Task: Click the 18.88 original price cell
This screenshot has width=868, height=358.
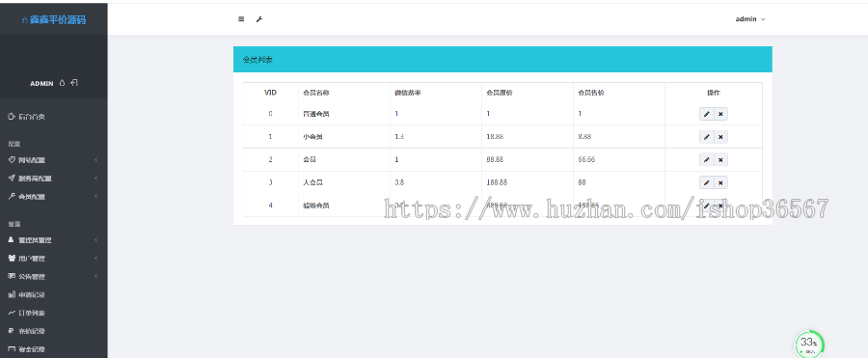Action: [496, 136]
